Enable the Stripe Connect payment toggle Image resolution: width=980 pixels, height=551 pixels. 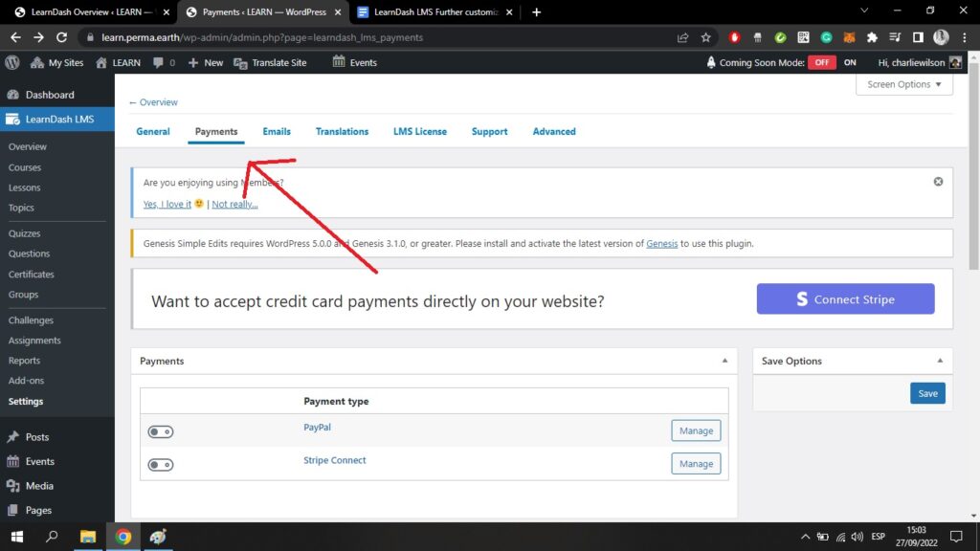tap(160, 465)
